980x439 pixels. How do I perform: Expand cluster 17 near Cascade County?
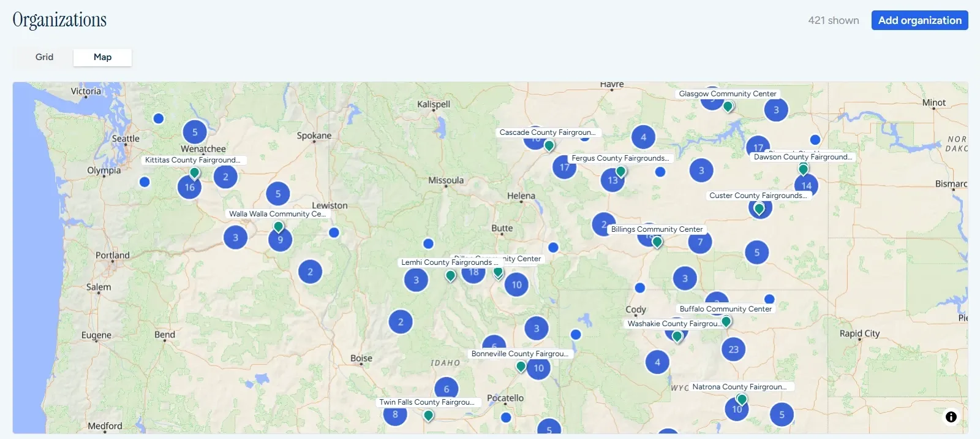[x=564, y=167]
